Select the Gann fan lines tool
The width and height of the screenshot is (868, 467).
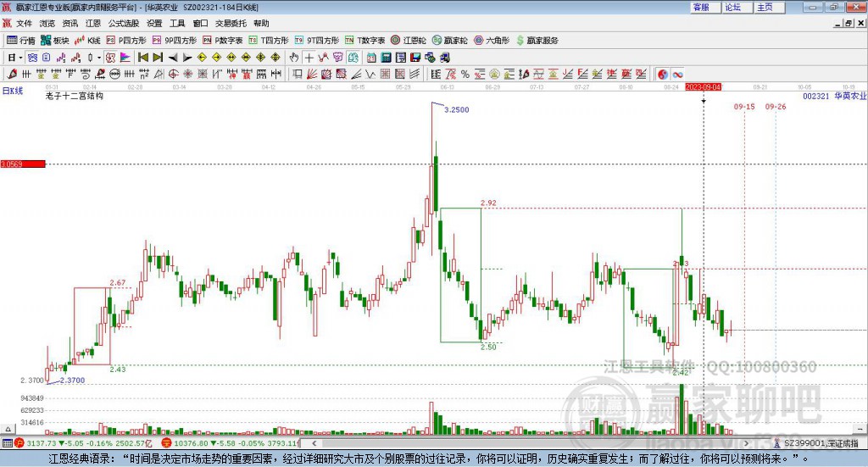[x=312, y=74]
